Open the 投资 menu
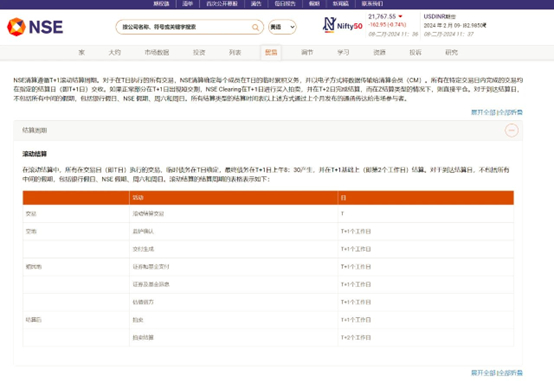This screenshot has width=554, height=382. 199,52
